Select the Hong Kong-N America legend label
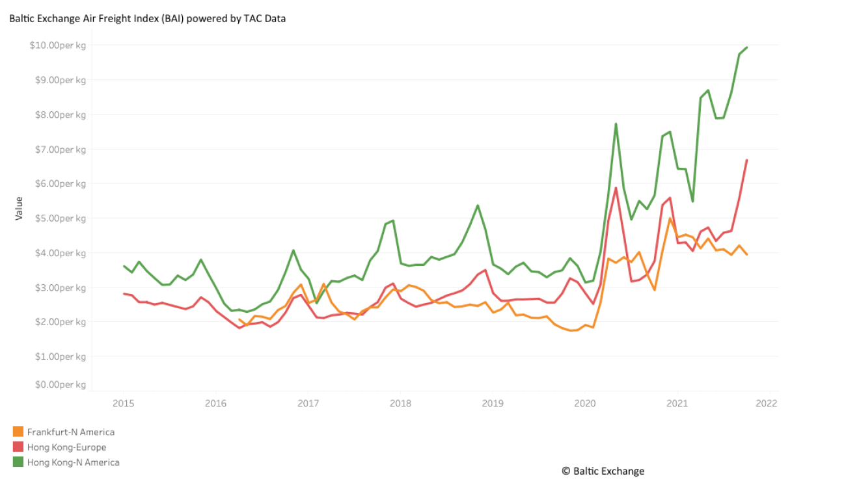 point(74,462)
